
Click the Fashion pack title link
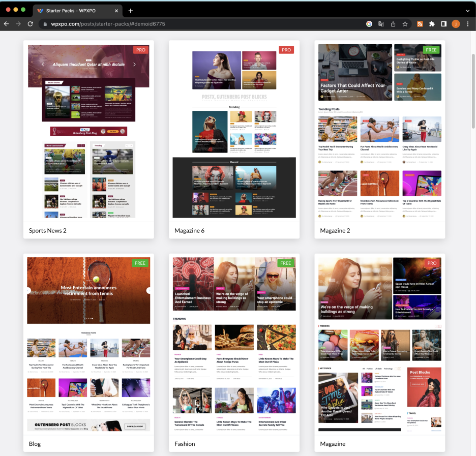coord(185,444)
